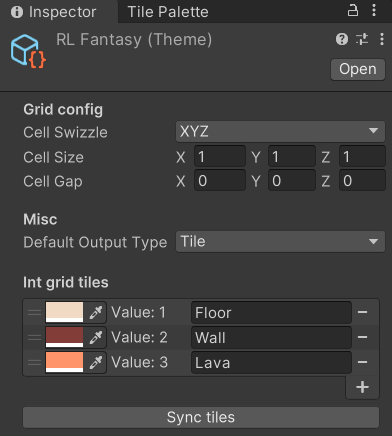This screenshot has height=436, width=392.
Task: Open the Wall dark red color swatch
Action: (64, 337)
